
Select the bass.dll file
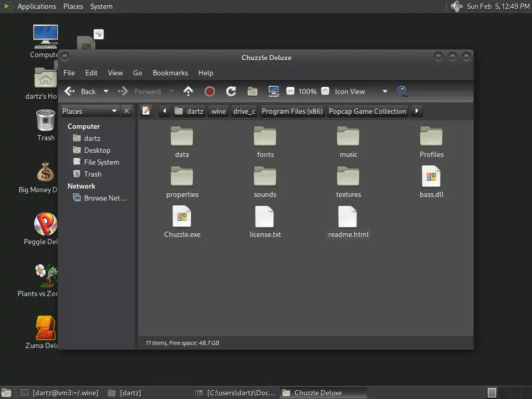tap(431, 181)
